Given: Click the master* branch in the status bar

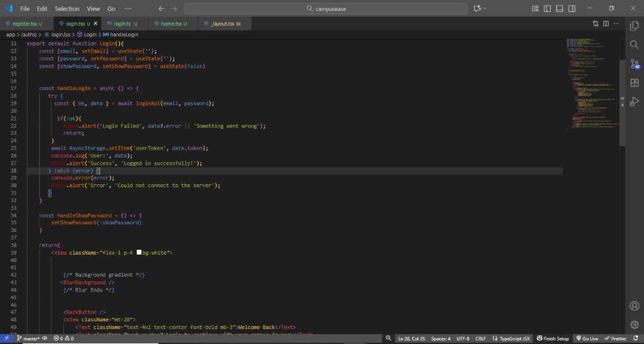Looking at the screenshot, I should pos(29,339).
